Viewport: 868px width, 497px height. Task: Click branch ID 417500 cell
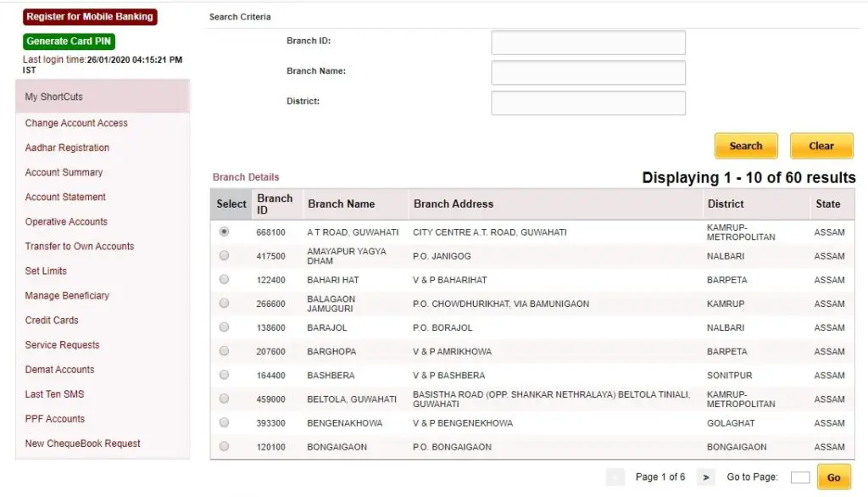coord(270,256)
